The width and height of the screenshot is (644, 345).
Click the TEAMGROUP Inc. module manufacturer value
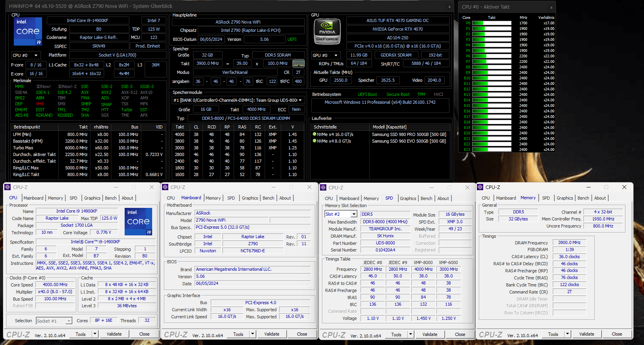(385, 229)
